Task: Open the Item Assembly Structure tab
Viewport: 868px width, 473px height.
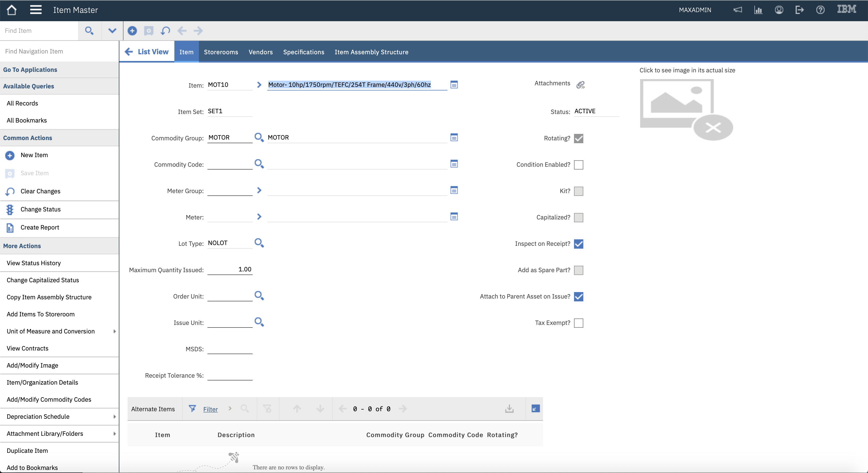Action: [371, 52]
